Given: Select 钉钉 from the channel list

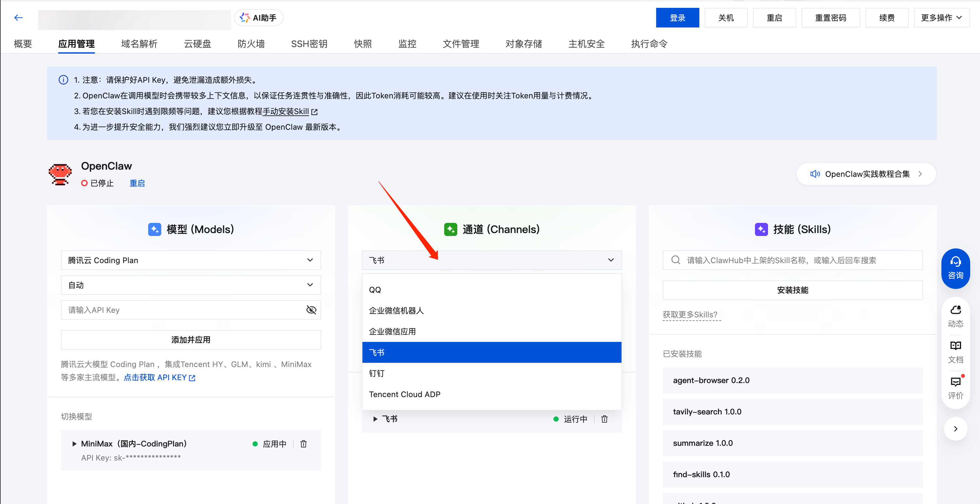Looking at the screenshot, I should (492, 373).
